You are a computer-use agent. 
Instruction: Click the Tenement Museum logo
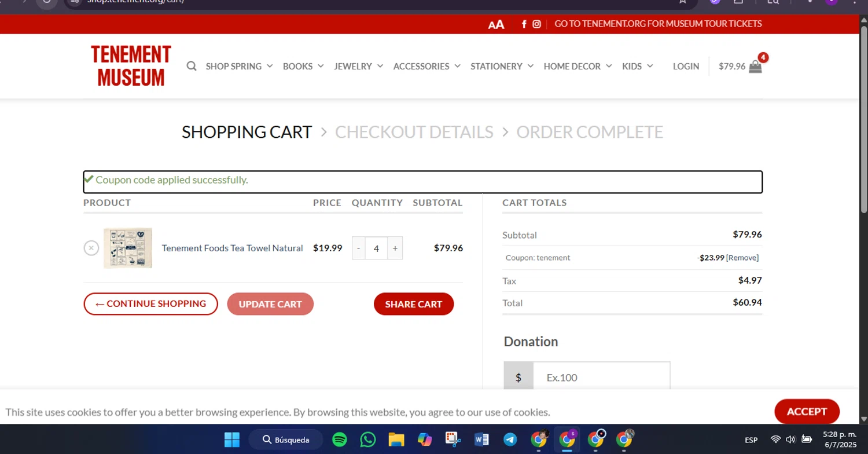131,66
